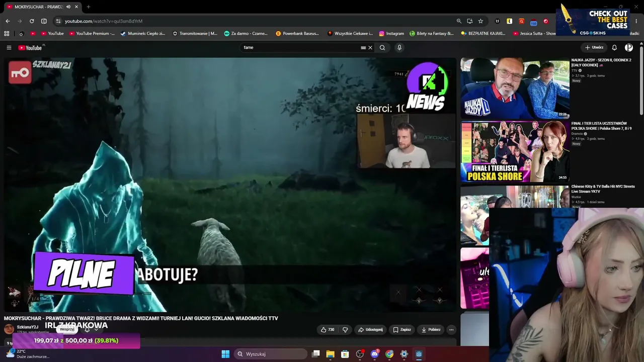Reload the current YouTube page
The height and width of the screenshot is (362, 644).
(x=32, y=21)
